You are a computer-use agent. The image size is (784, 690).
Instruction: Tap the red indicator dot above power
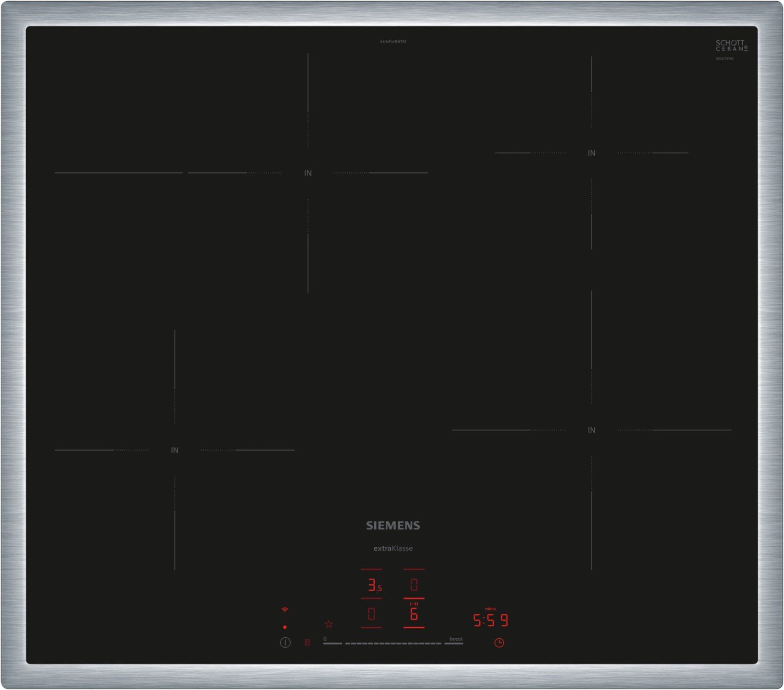point(285,627)
